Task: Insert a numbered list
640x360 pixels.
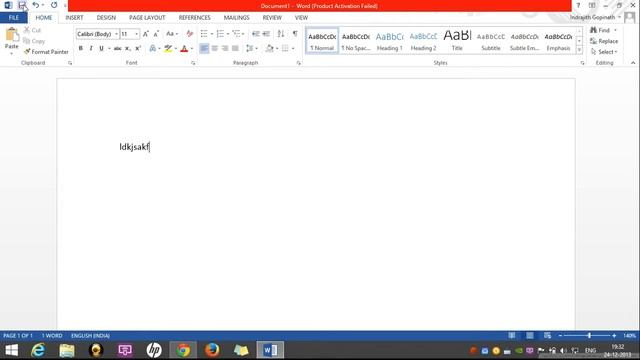Action: (220, 34)
